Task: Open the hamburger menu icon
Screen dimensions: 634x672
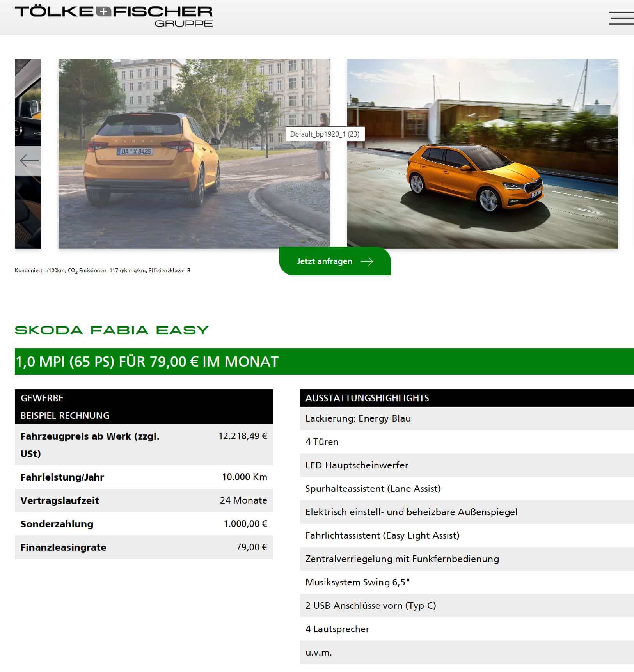Action: (x=621, y=18)
